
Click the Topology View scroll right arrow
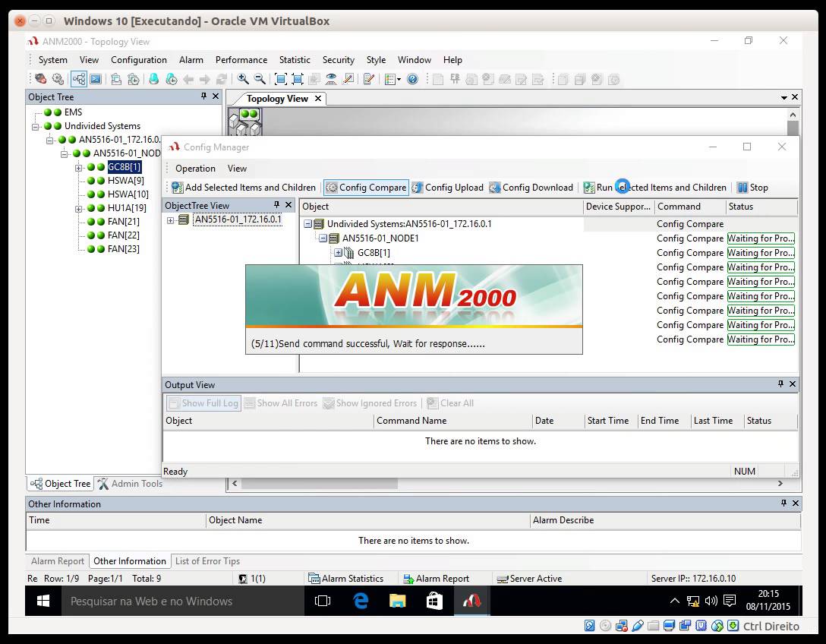click(780, 484)
